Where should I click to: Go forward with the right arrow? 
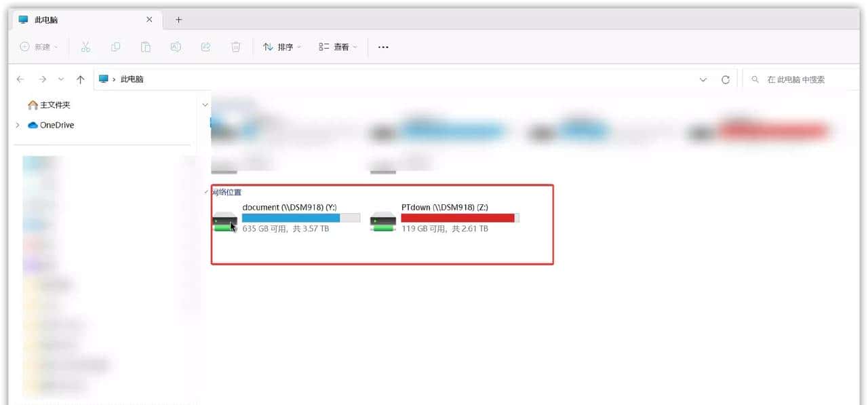point(43,79)
